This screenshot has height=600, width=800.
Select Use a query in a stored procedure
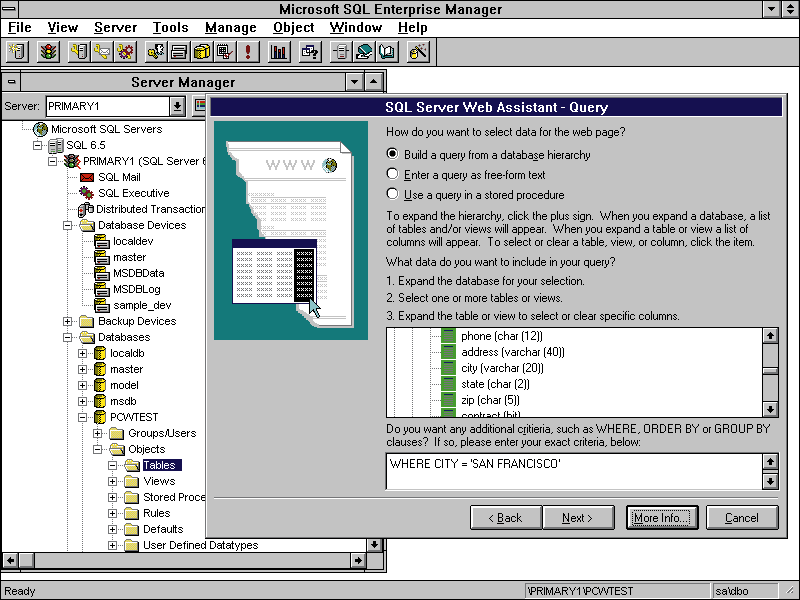click(392, 194)
